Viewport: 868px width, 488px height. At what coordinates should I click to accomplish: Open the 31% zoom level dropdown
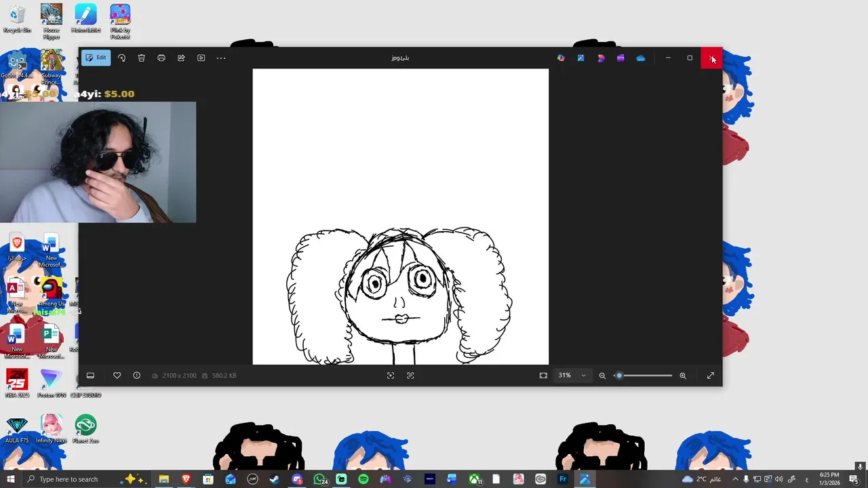(572, 375)
